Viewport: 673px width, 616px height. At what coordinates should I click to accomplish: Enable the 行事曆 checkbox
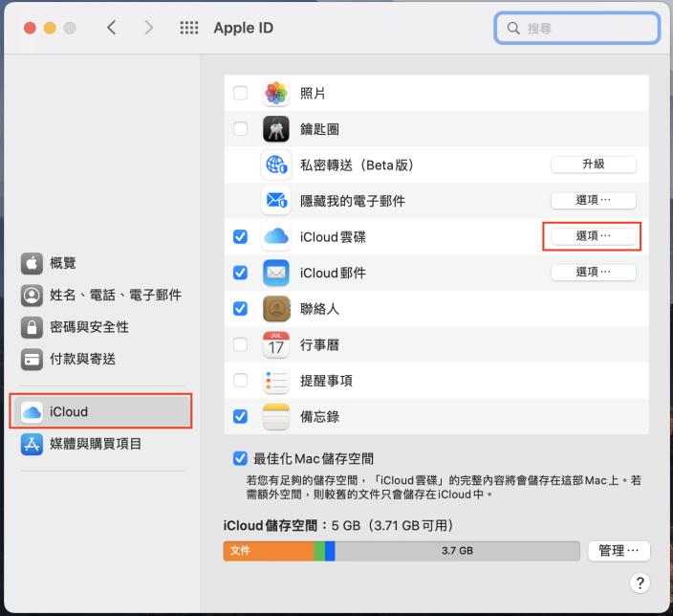pyautogui.click(x=240, y=344)
